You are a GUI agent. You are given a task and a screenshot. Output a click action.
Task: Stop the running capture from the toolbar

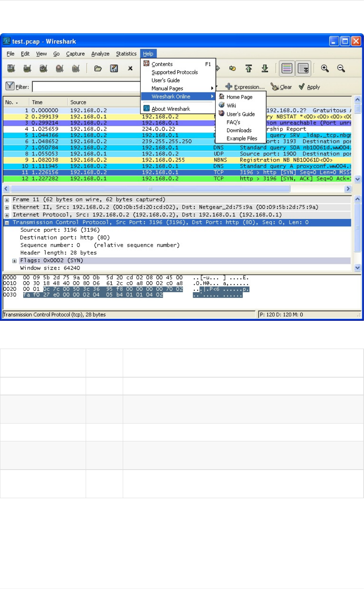point(59,68)
